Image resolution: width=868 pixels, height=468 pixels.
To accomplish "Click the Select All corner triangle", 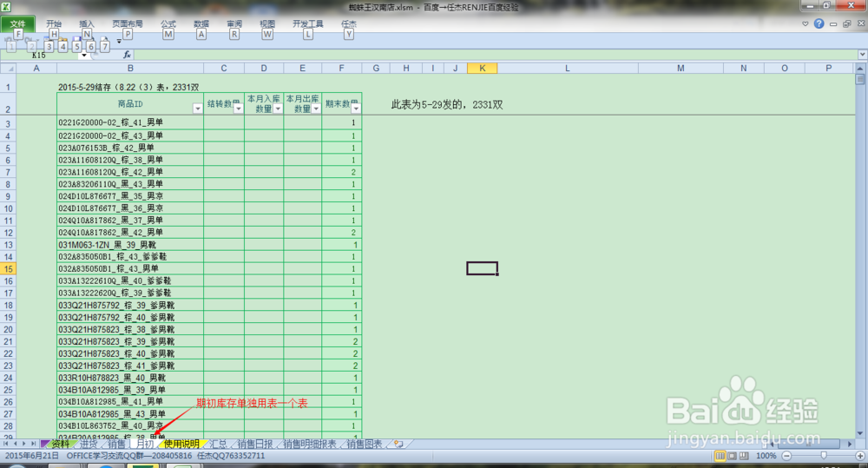I will [9, 68].
